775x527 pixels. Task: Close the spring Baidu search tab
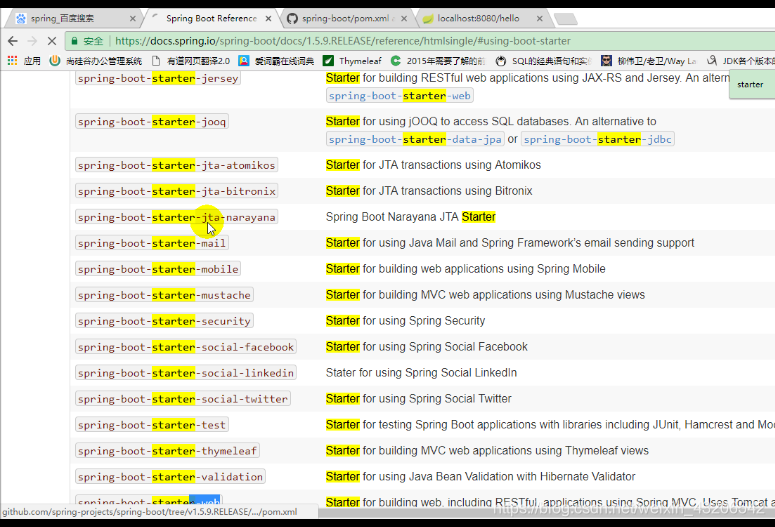(x=132, y=19)
